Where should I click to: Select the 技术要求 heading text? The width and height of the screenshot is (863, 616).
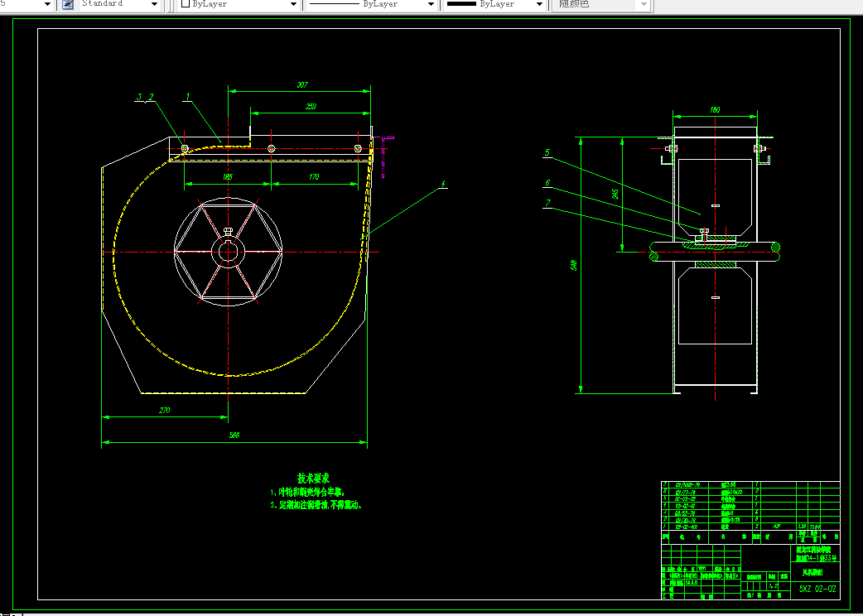[314, 479]
